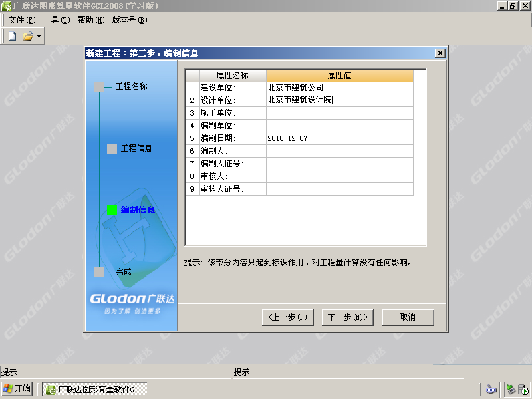This screenshot has height=399, width=532.
Task: Click the 属性值 column header
Action: tap(340, 76)
